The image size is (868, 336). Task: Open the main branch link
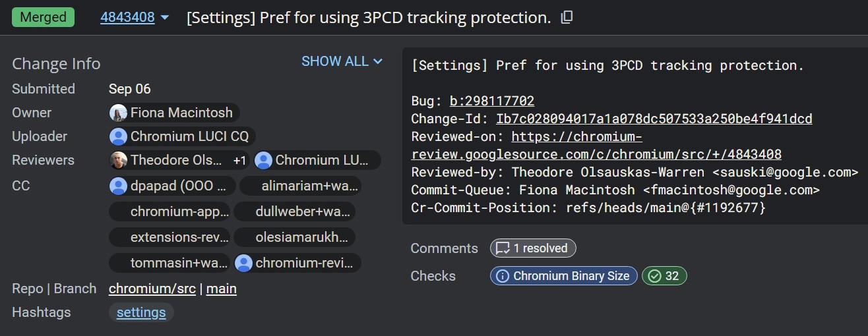coord(222,289)
